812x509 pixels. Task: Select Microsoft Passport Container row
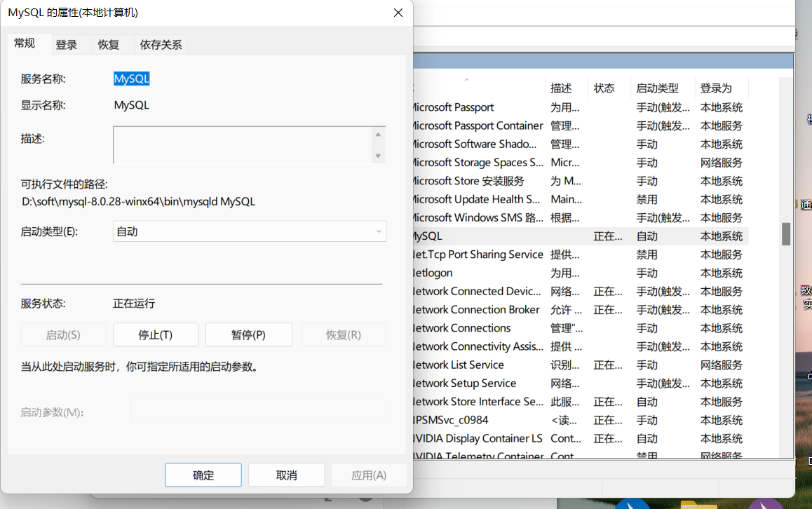click(x=580, y=125)
